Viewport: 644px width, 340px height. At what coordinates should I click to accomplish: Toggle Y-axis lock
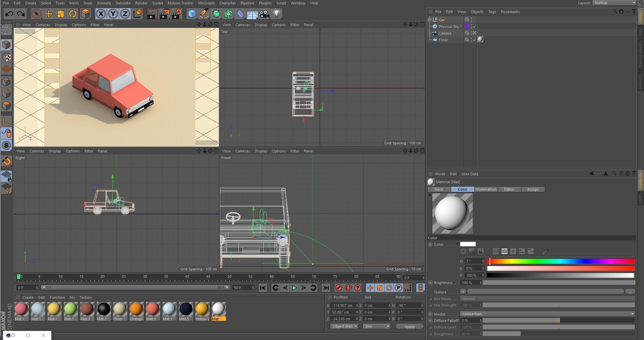[113, 14]
